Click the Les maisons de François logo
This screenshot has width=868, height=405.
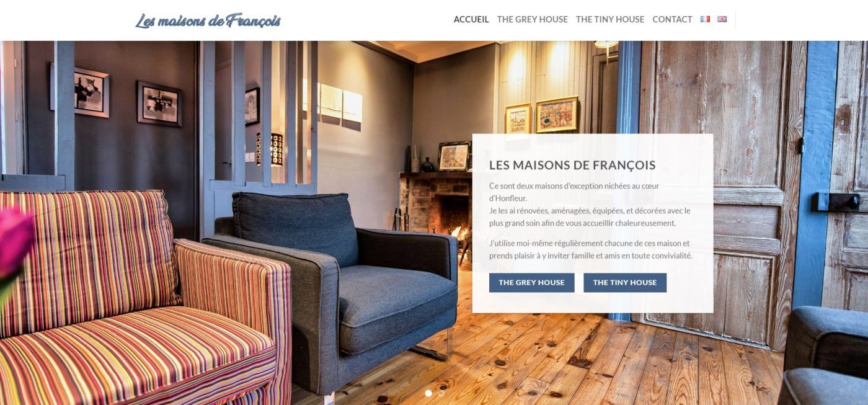[x=208, y=20]
